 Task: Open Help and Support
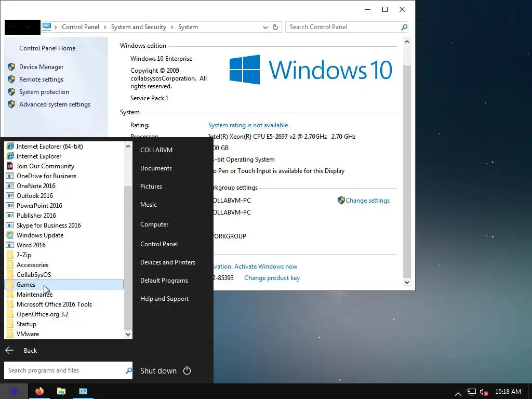164,299
